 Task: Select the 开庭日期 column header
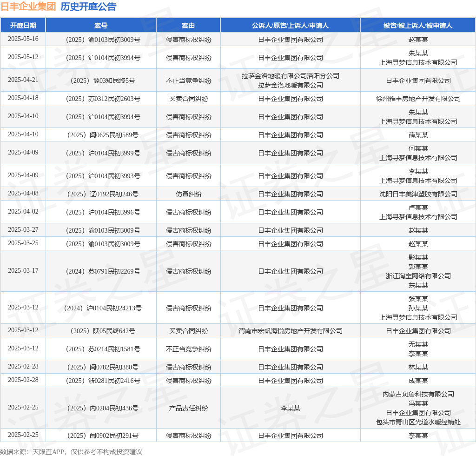point(23,26)
